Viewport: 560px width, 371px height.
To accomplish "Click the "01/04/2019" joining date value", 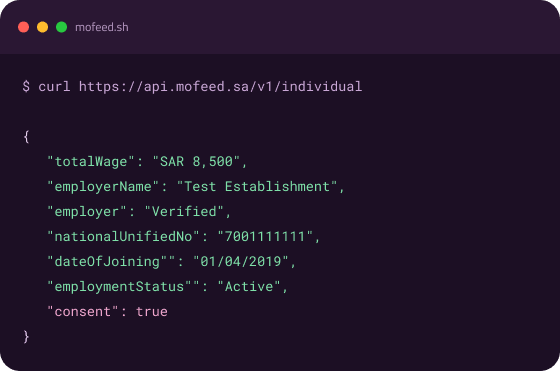I will 241,261.
